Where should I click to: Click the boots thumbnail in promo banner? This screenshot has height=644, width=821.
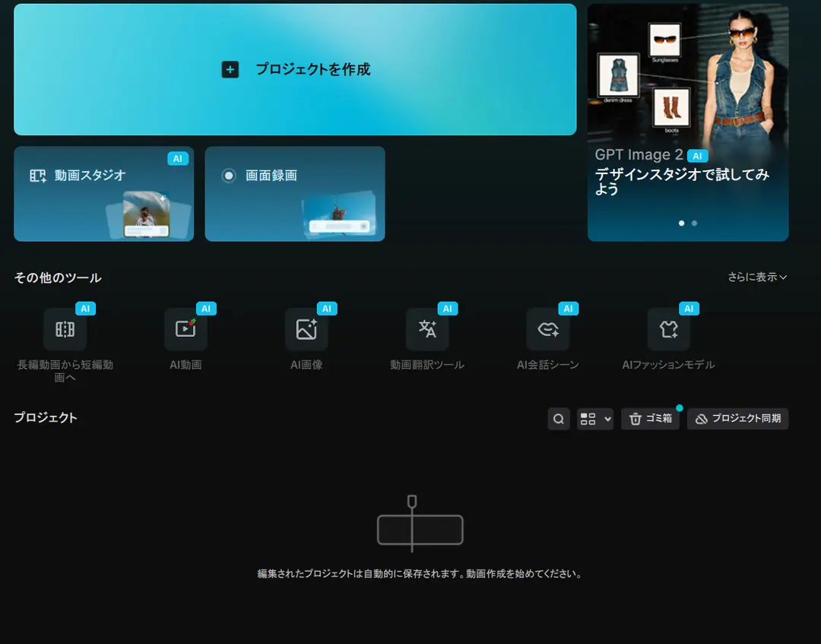coord(672,108)
